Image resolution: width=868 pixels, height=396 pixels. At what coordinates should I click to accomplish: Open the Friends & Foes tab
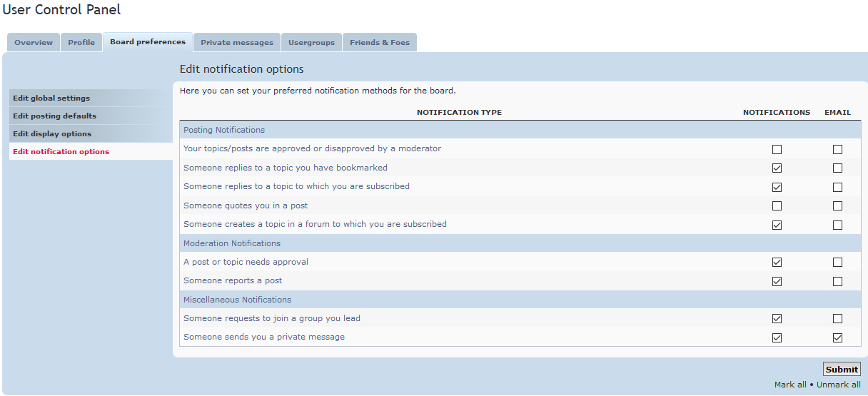coord(380,43)
